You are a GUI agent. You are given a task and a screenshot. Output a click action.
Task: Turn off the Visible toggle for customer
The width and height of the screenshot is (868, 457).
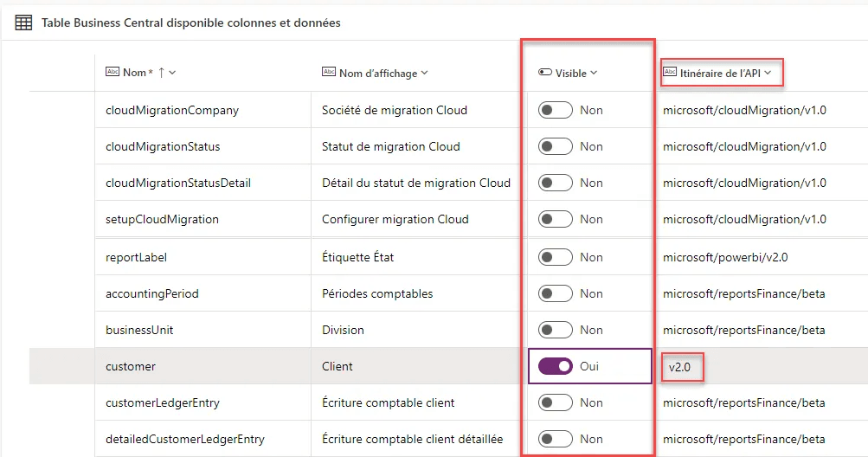tap(556, 366)
